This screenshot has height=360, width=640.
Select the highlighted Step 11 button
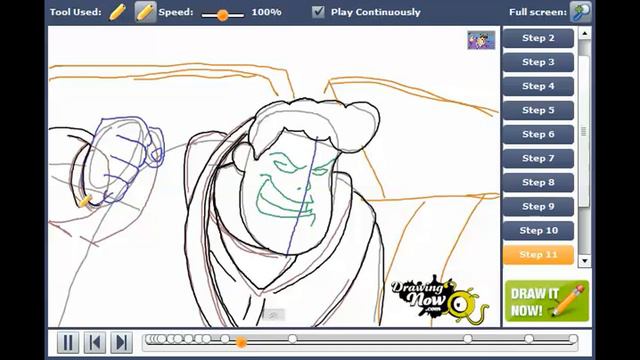[538, 255]
